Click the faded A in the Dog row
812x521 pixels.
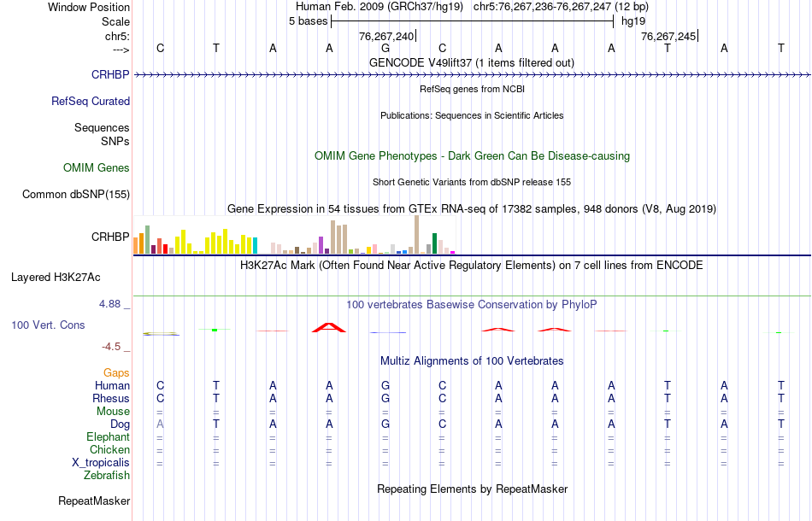point(160,424)
